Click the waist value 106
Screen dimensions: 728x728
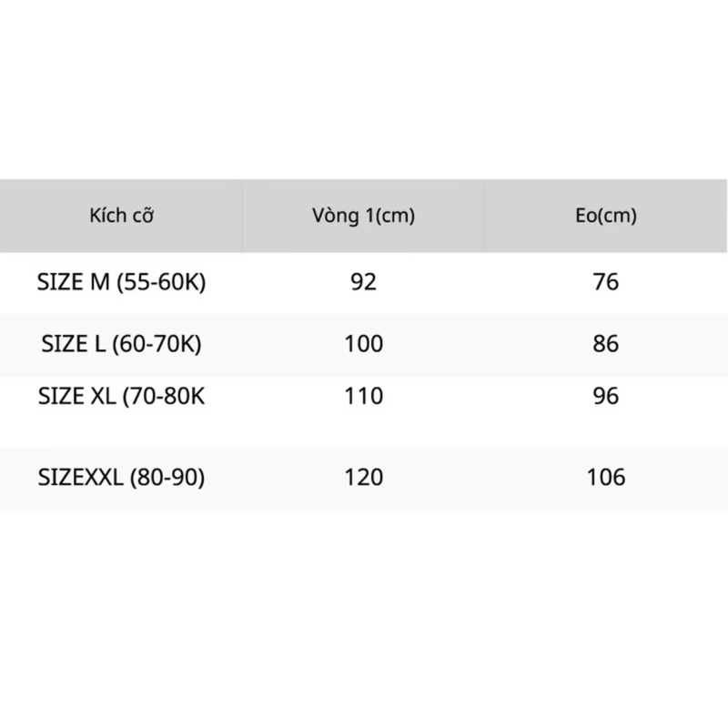click(606, 477)
